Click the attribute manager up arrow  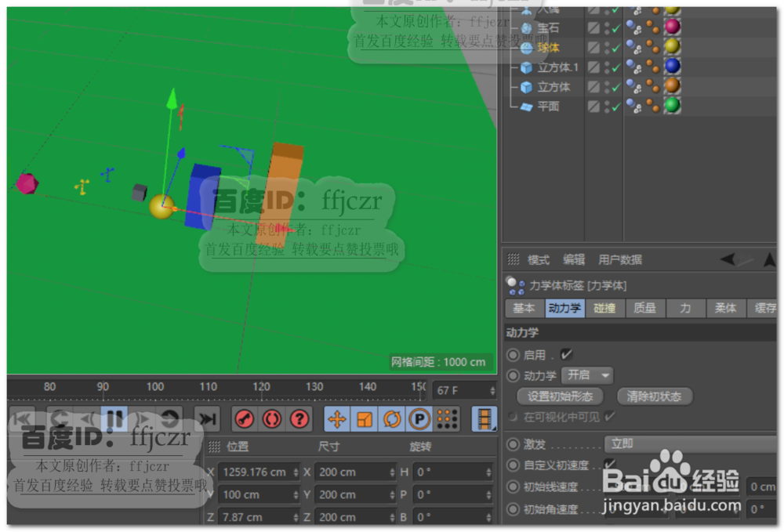pos(770,259)
